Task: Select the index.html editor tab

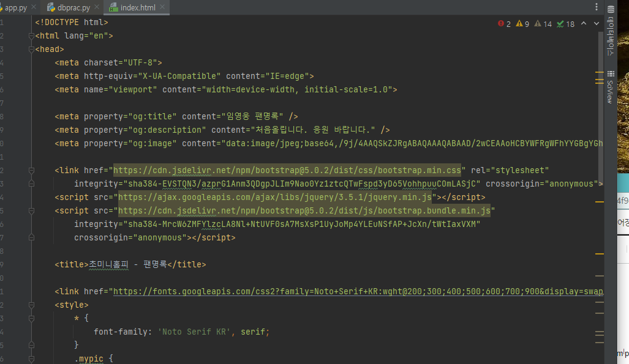Action: (x=138, y=7)
